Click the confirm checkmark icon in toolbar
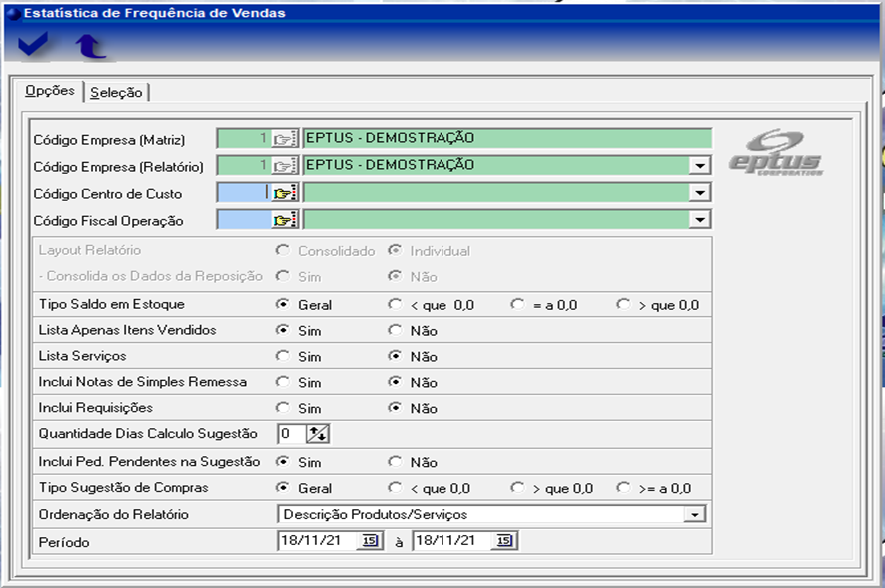The image size is (885, 588). pos(33,46)
